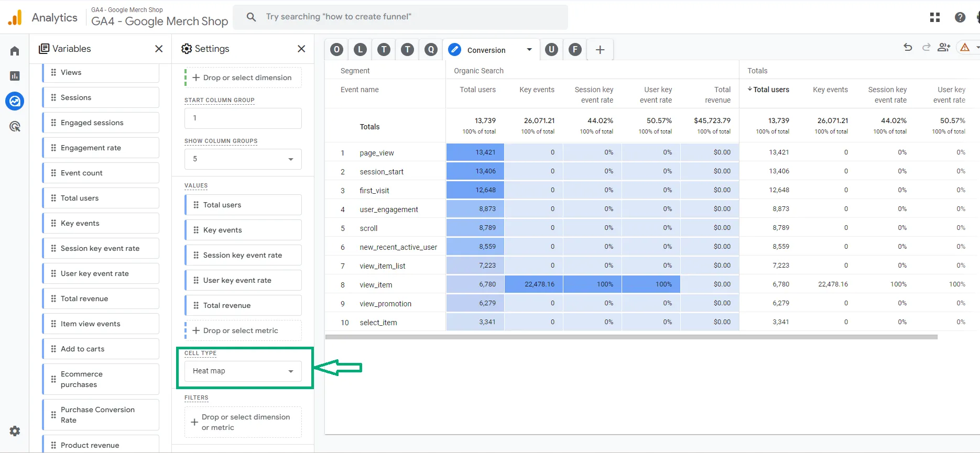Screen dimensions: 980x453
Task: Open the Show Column Groups dropdown
Action: [243, 159]
